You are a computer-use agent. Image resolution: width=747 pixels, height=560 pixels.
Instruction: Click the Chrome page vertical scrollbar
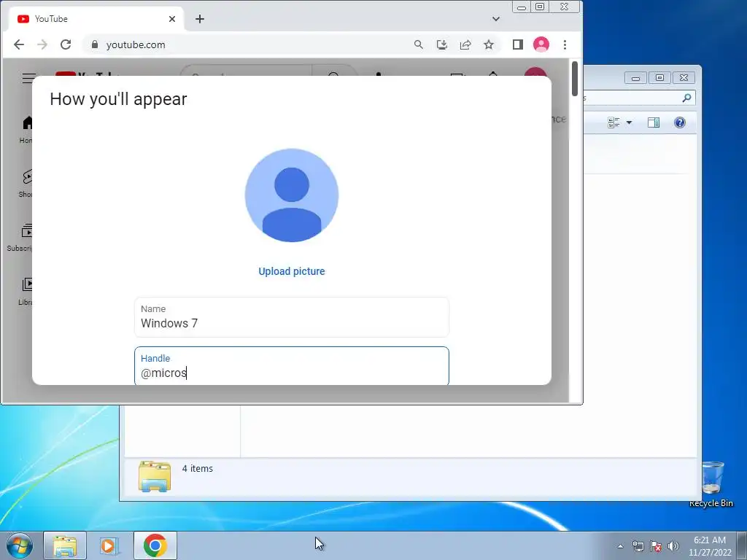coord(575,79)
